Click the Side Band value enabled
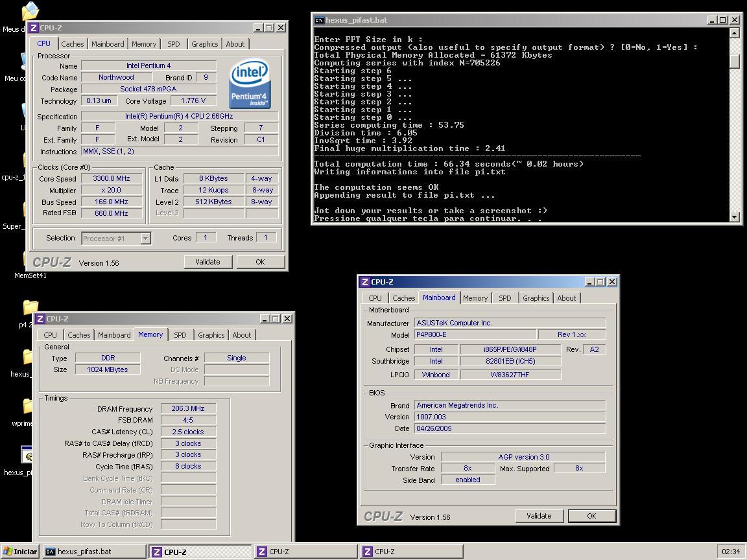 pyautogui.click(x=468, y=480)
